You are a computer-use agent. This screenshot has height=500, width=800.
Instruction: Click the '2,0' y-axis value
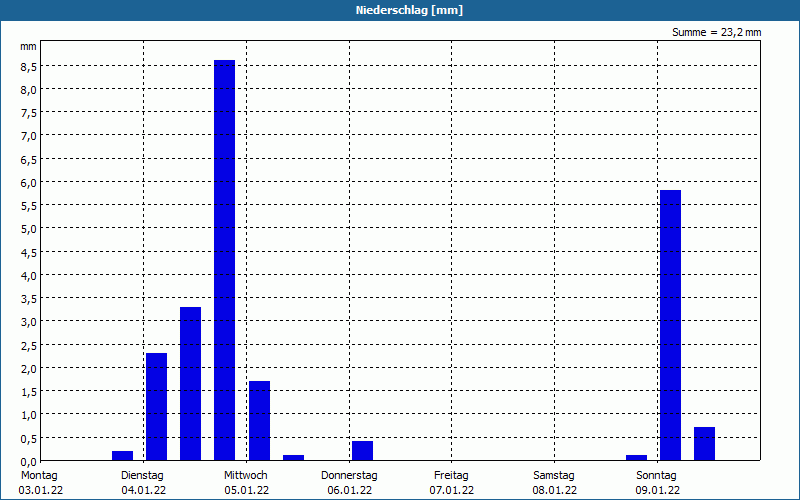point(29,368)
